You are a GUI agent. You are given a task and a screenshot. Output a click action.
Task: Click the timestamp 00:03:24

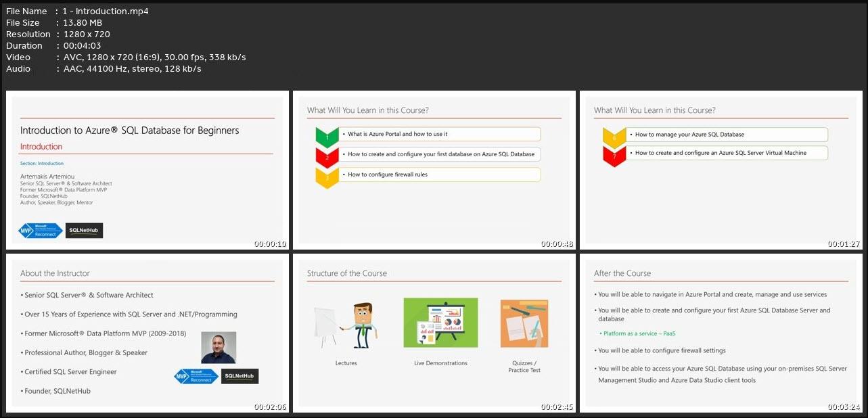[844, 407]
